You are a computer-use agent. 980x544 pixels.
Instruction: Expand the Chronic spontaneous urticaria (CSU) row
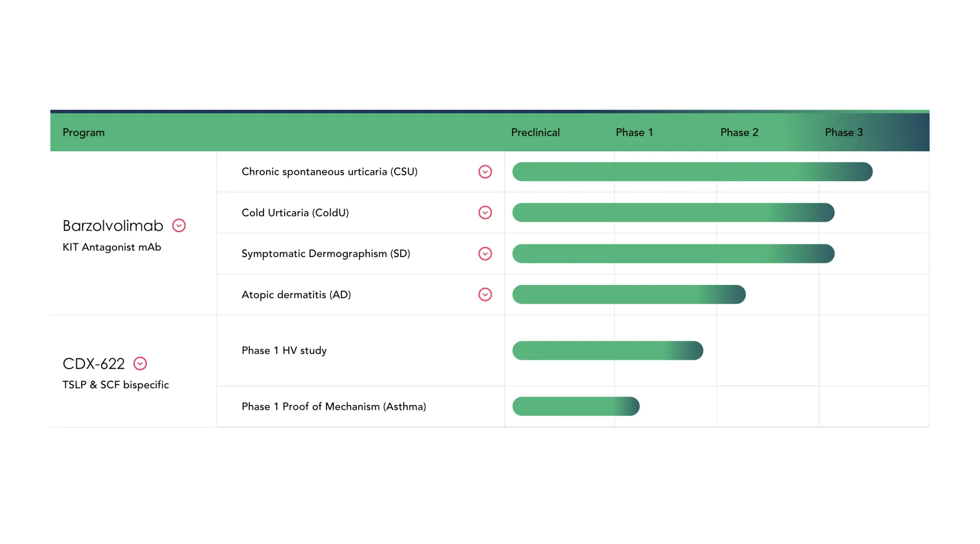485,172
